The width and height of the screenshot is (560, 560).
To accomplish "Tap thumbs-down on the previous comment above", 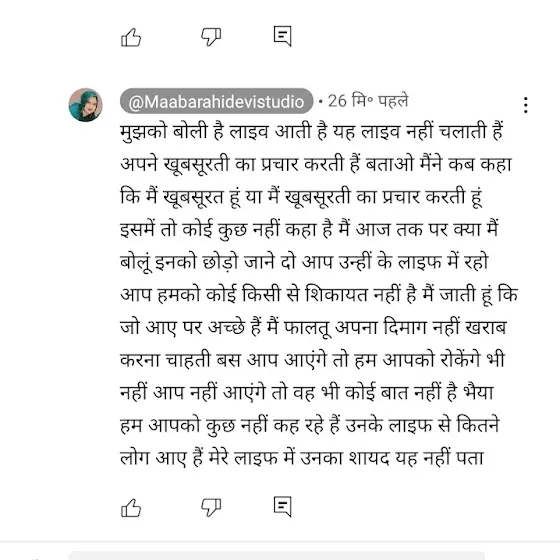I will 211,37.
